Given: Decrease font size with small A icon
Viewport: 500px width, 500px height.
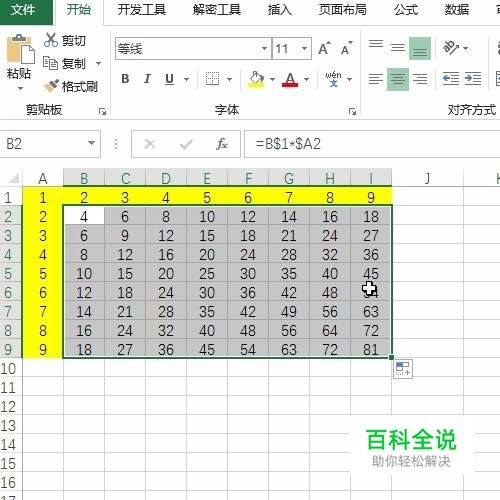Looking at the screenshot, I should click(346, 49).
